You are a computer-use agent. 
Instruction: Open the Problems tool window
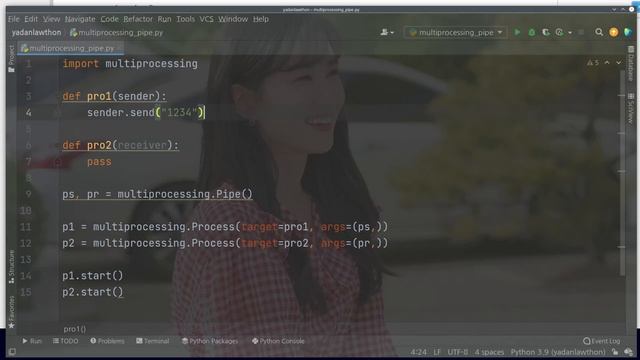(107, 341)
